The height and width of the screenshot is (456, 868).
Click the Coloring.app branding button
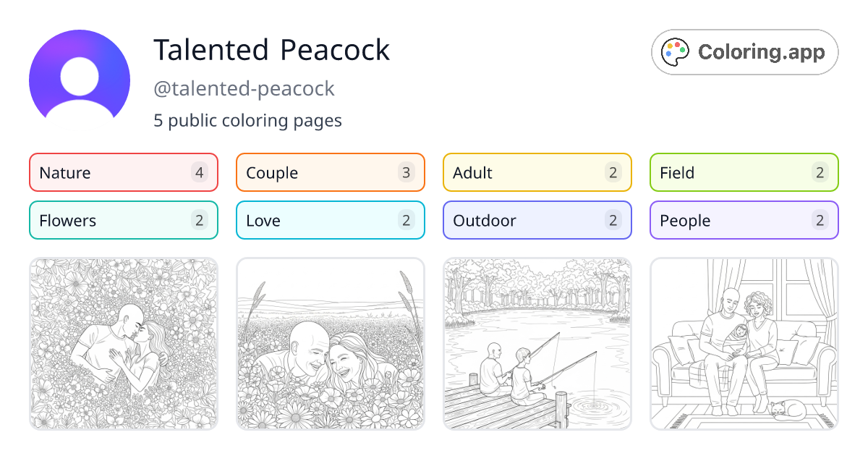[744, 51]
